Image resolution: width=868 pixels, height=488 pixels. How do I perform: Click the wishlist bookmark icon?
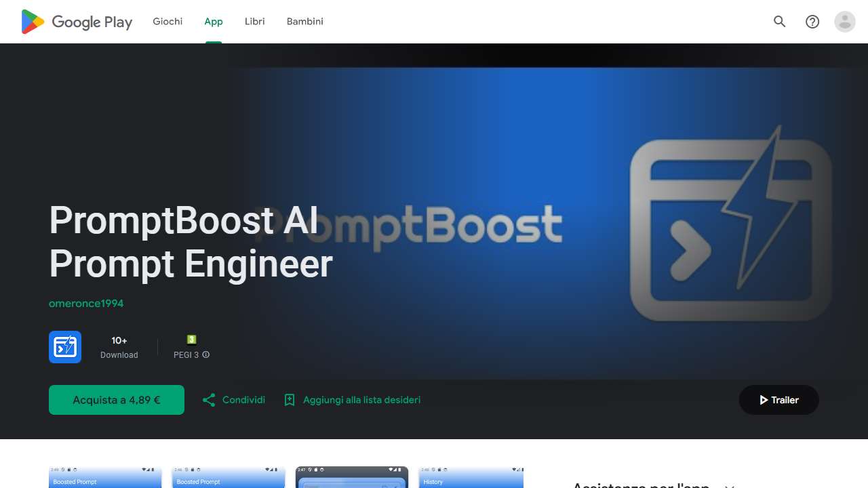click(290, 400)
